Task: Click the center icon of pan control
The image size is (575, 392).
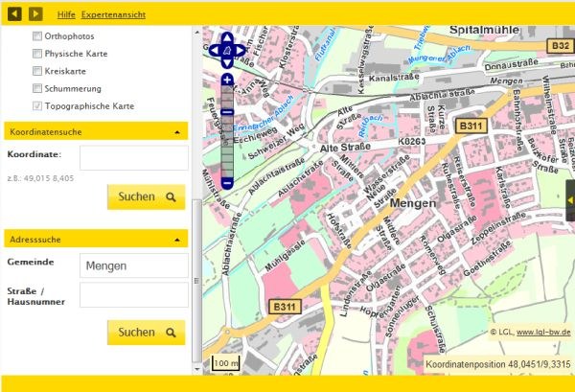Action: click(227, 50)
